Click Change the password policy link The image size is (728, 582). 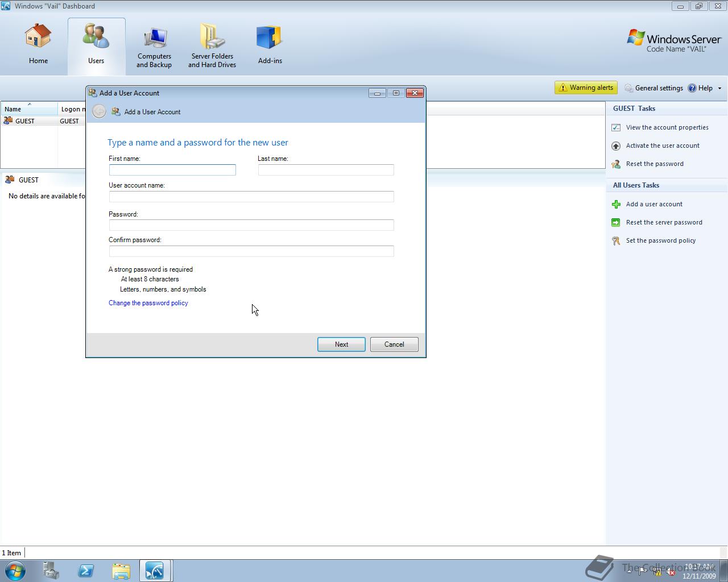148,303
